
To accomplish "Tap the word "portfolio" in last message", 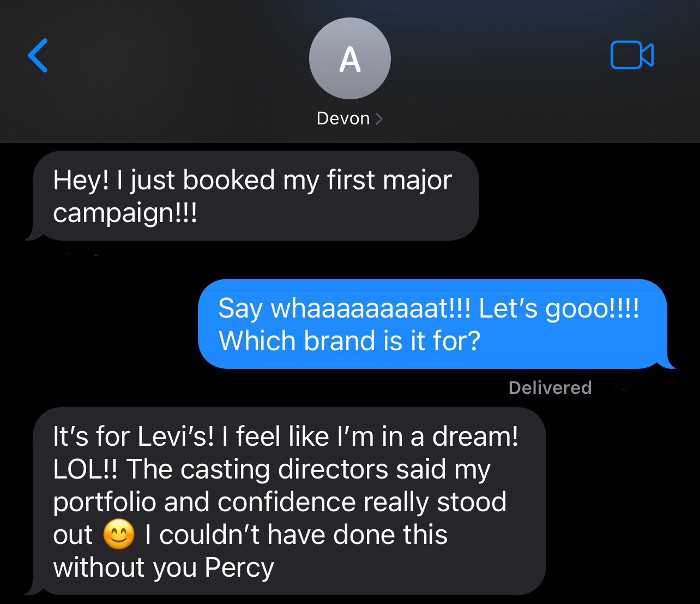I will 105,503.
